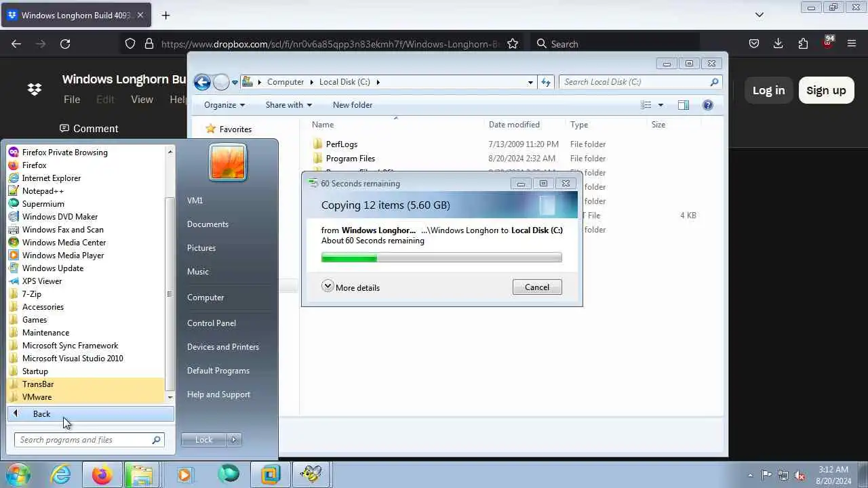Expand More details in copy dialog
This screenshot has height=488, width=868.
(x=351, y=287)
